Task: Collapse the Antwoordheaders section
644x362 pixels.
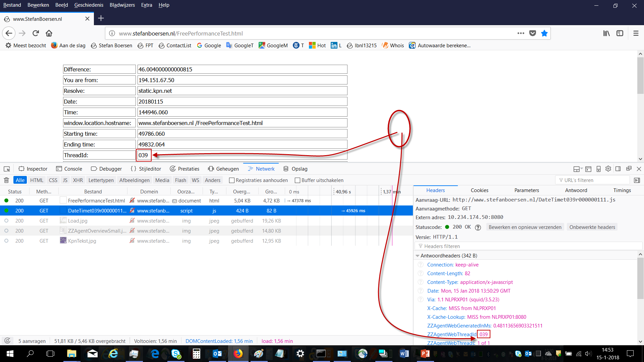Action: coord(418,256)
